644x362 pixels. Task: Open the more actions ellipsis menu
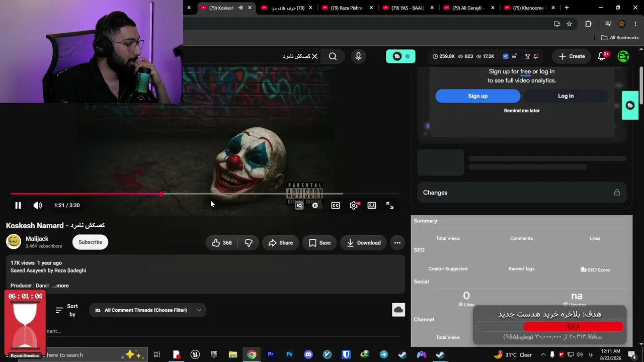point(397,243)
